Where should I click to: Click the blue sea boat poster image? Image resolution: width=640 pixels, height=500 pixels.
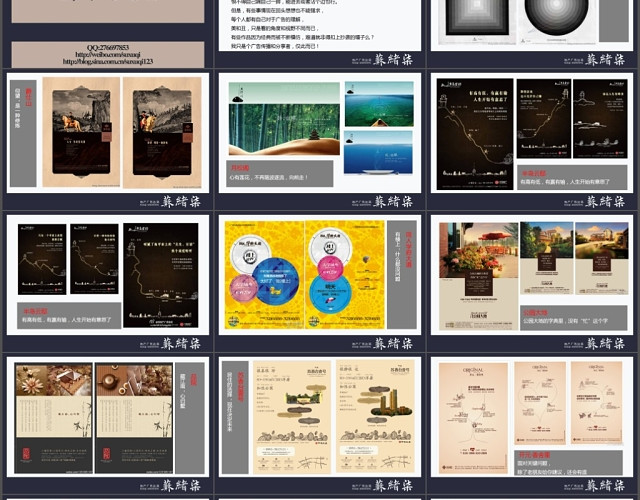point(378,153)
